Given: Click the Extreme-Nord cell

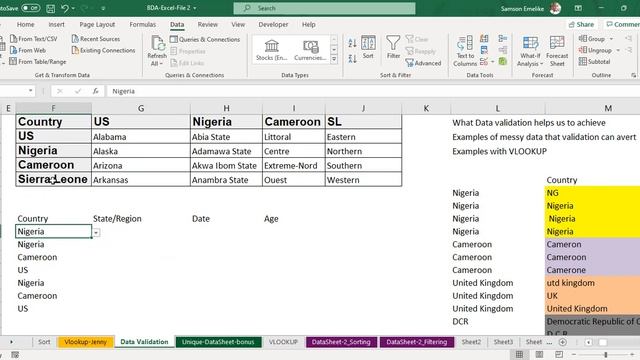Looking at the screenshot, I should [x=293, y=165].
